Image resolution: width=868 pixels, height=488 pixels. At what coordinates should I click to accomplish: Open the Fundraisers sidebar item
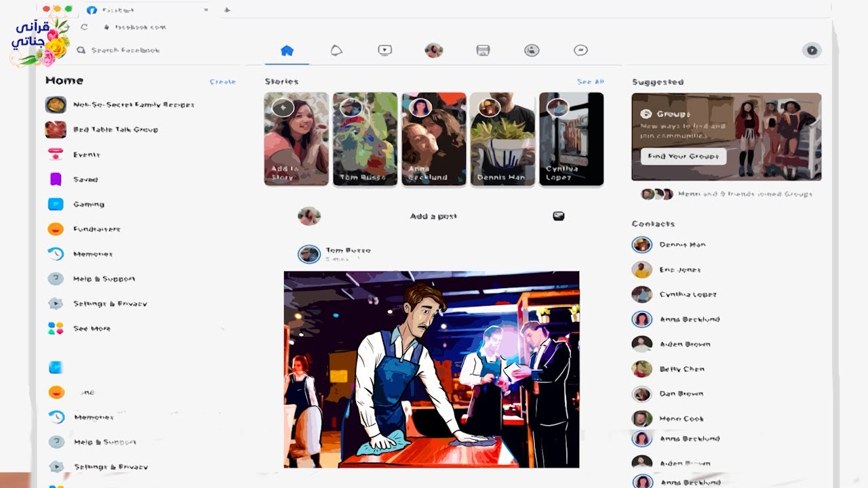pos(83,229)
